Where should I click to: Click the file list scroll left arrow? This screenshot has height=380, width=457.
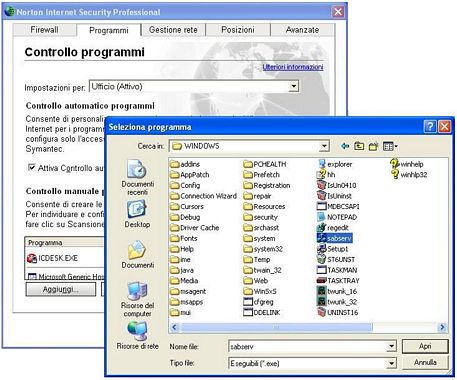pos(174,327)
